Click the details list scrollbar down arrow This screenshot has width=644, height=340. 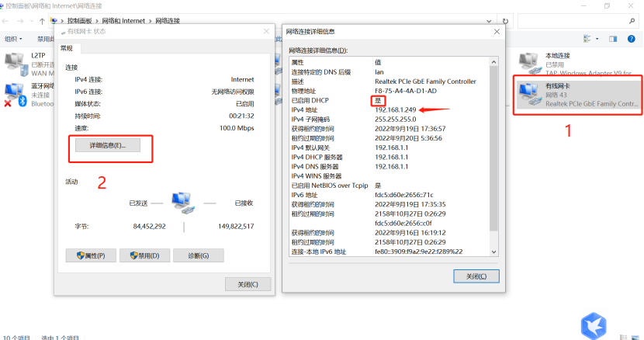coord(493,252)
